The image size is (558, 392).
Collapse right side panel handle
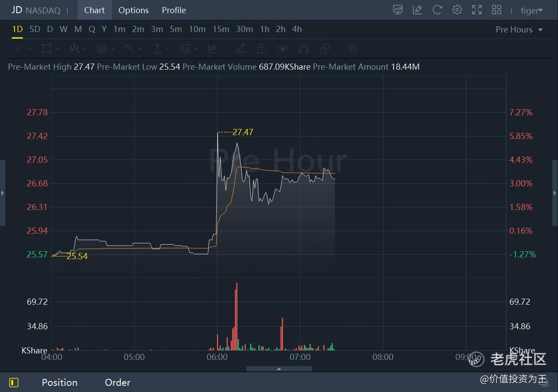click(555, 193)
